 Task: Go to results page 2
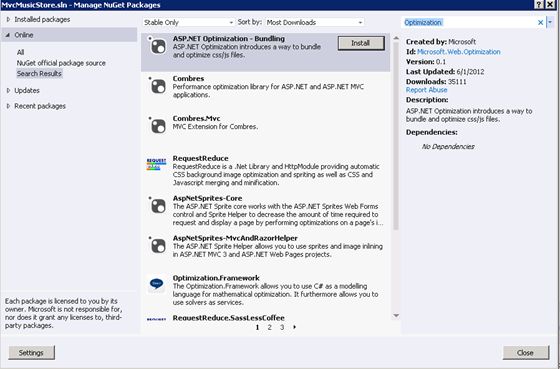pos(270,327)
